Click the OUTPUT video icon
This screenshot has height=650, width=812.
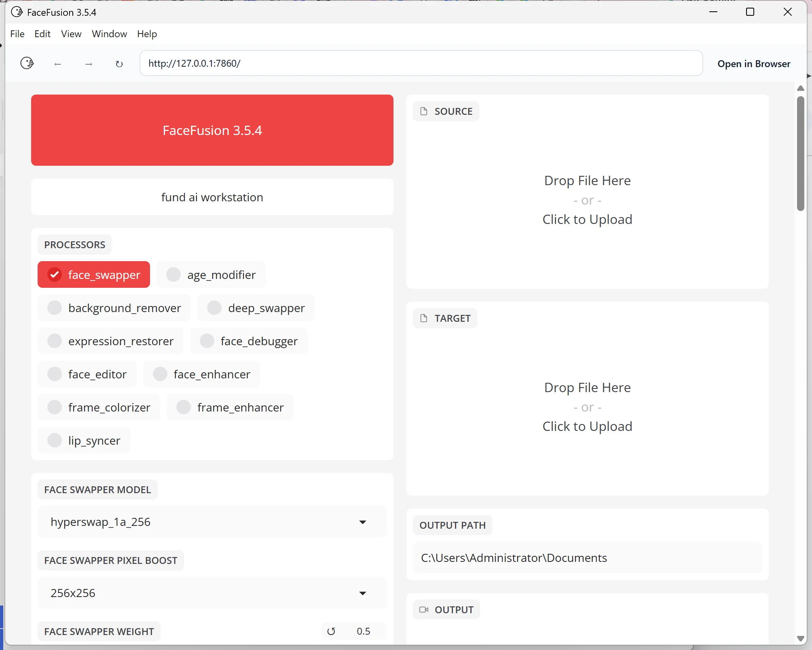[x=424, y=610]
